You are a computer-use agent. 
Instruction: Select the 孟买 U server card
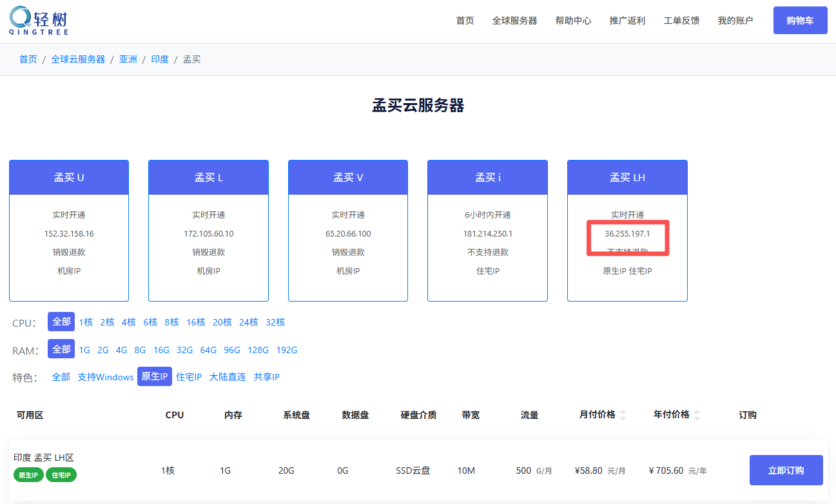69,230
